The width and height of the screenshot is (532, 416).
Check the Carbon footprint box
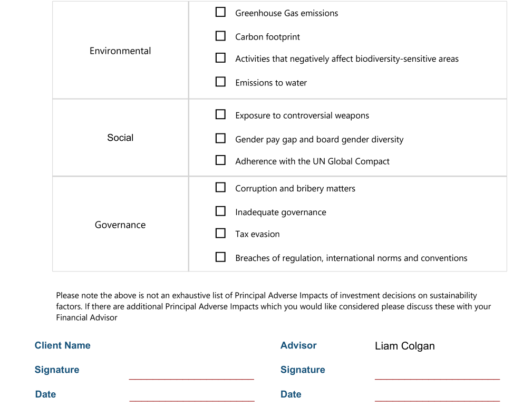[x=220, y=36]
